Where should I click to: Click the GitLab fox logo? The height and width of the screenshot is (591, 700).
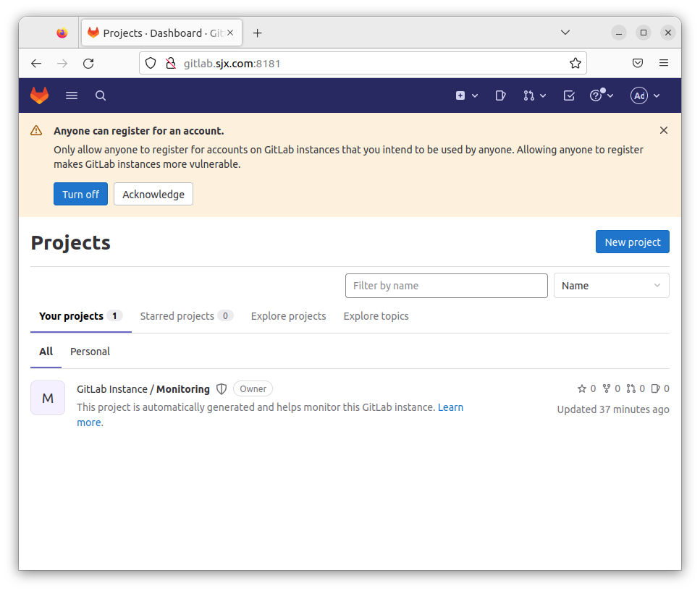(39, 95)
